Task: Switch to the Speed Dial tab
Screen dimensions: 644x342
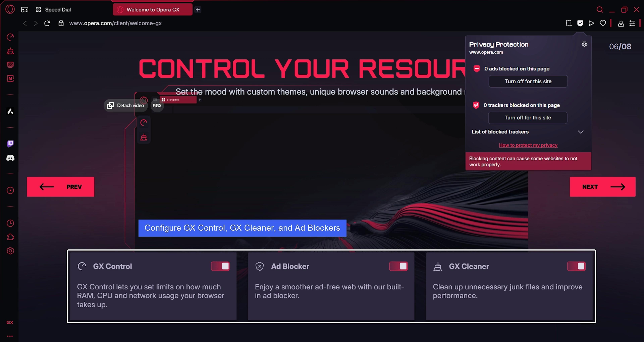Action: coord(58,10)
